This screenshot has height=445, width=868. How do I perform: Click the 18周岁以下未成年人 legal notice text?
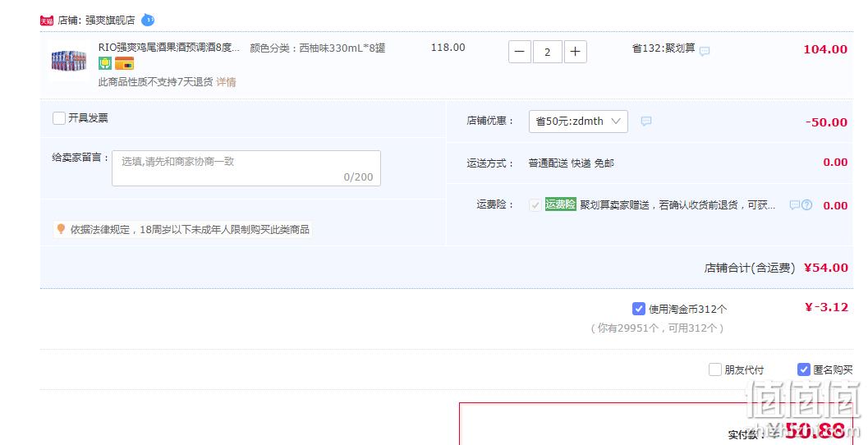pos(190,230)
